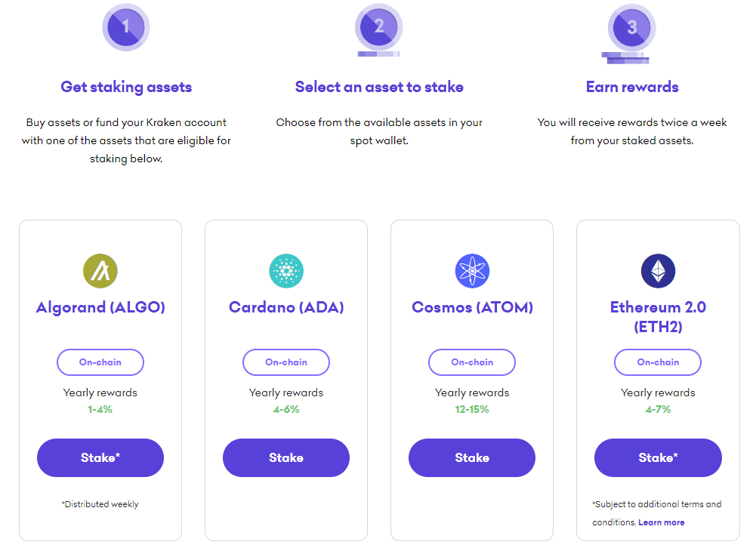Click the Algorand coin logo icon

point(100,271)
